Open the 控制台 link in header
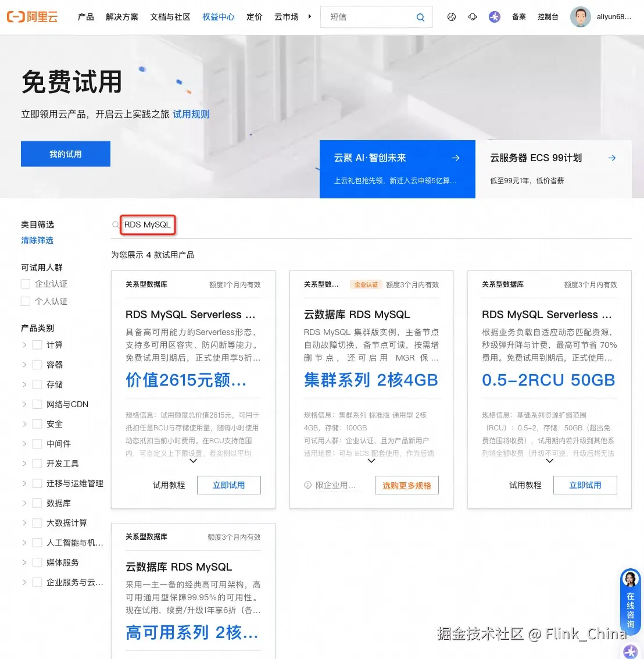This screenshot has height=659, width=644. (x=548, y=17)
